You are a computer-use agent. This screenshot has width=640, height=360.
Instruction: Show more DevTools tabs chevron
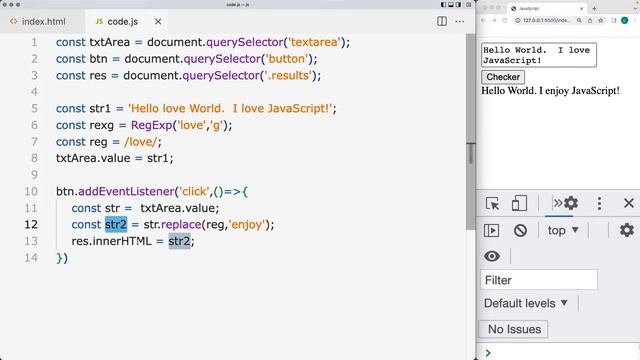pyautogui.click(x=558, y=203)
